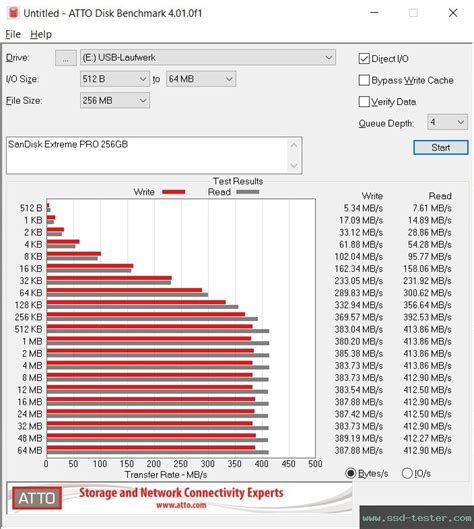Click the 162.34 MB/s write result
This screenshot has width=474, height=529.
tap(358, 269)
